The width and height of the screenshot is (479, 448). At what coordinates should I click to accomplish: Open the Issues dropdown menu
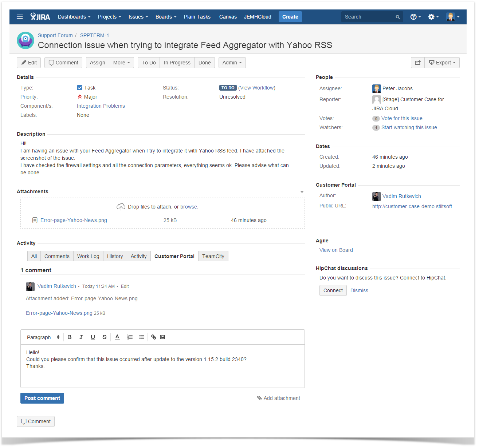138,17
